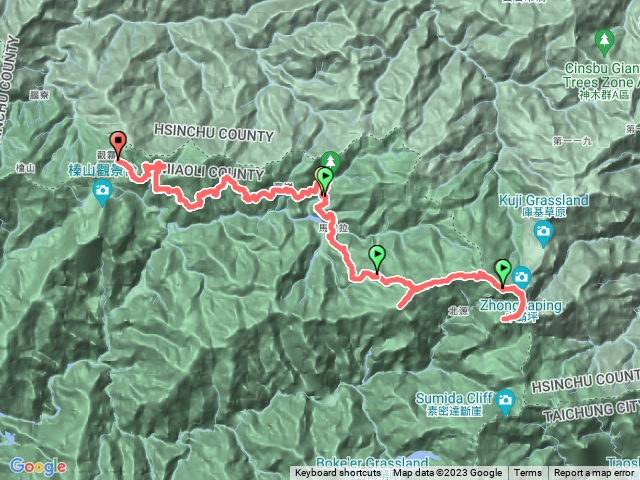
Task: Open the Kuji Grassland camera pin
Action: [543, 234]
